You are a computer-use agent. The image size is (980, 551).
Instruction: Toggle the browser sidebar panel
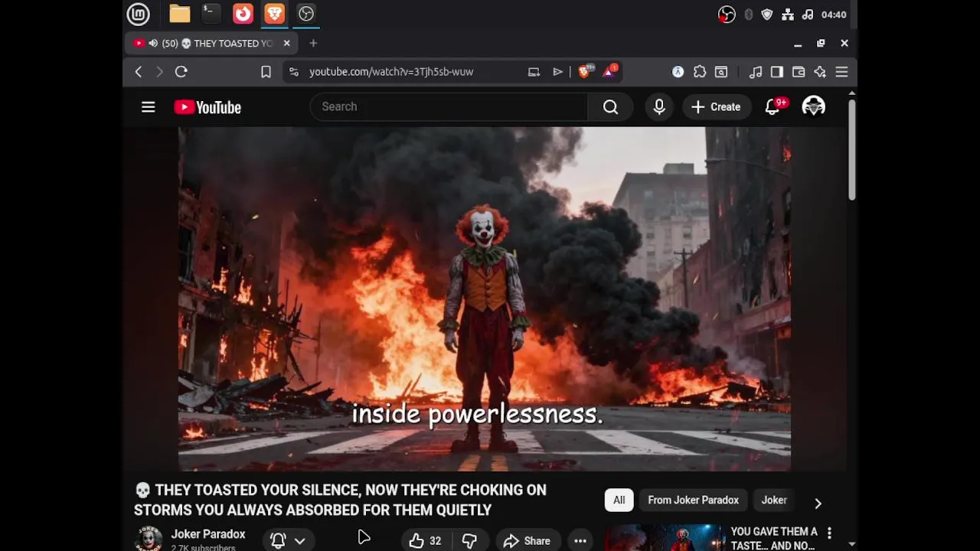pyautogui.click(x=777, y=72)
